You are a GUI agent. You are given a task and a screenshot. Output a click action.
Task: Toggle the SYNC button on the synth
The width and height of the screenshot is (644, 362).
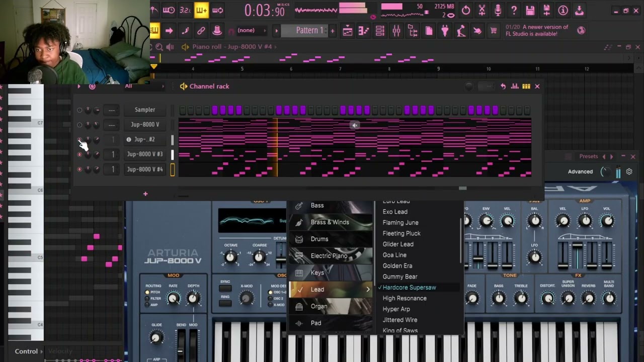point(225,288)
